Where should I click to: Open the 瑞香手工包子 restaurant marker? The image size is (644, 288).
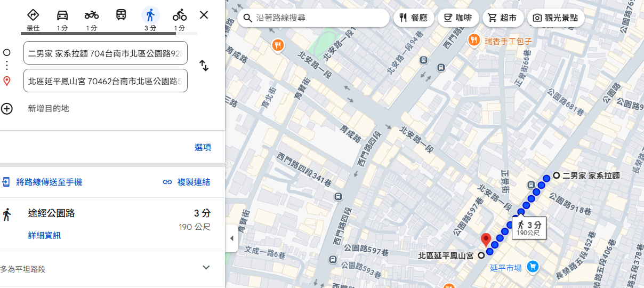pos(474,40)
